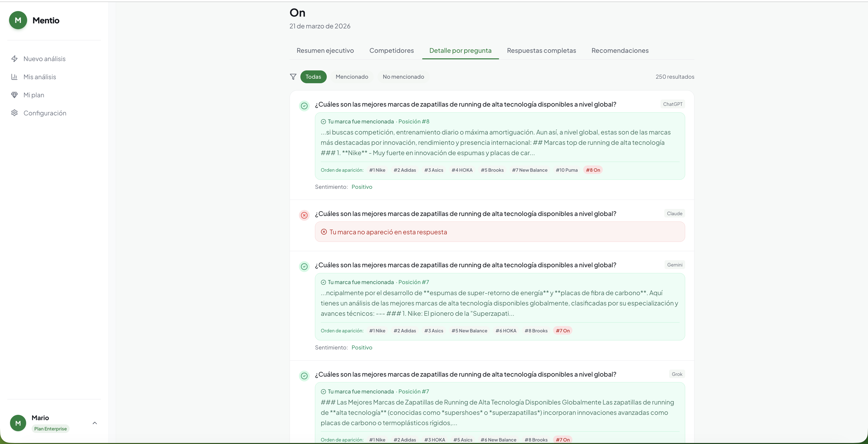Filter results by Mencionado
This screenshot has height=444, width=868.
pos(352,77)
